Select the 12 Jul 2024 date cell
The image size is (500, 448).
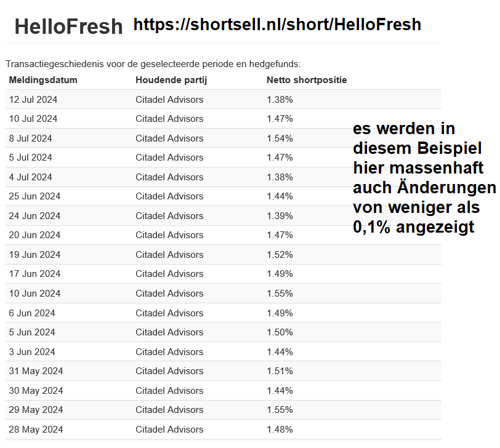(33, 100)
